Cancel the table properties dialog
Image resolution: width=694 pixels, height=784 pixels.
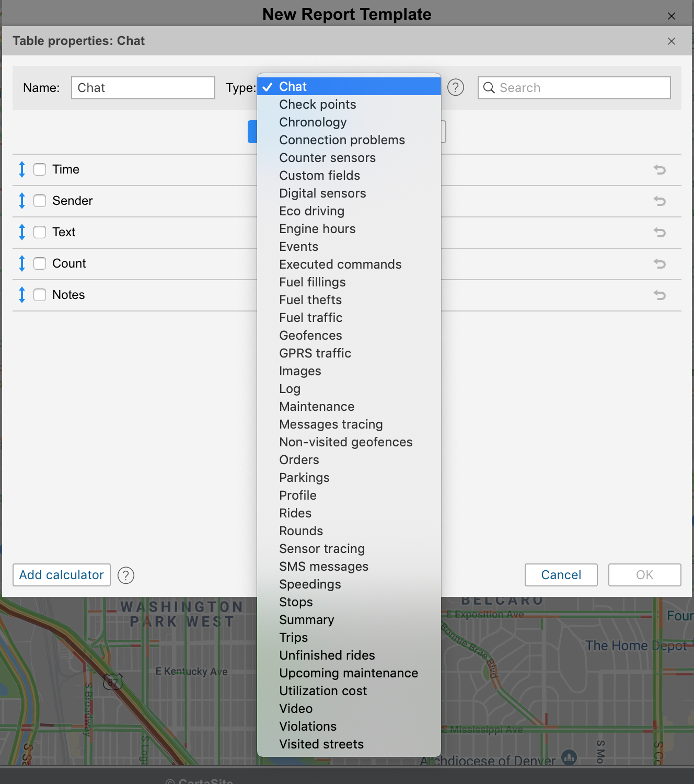click(561, 575)
